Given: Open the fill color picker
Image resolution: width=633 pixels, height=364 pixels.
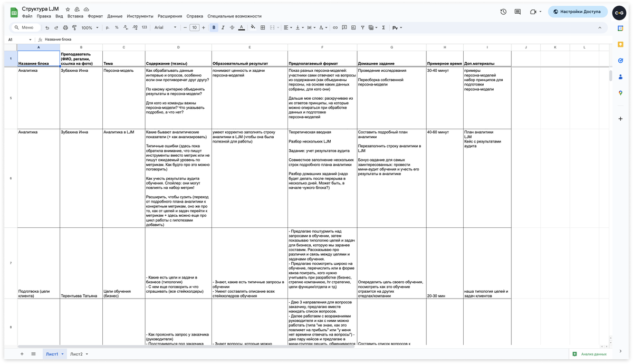Looking at the screenshot, I should pos(253,27).
